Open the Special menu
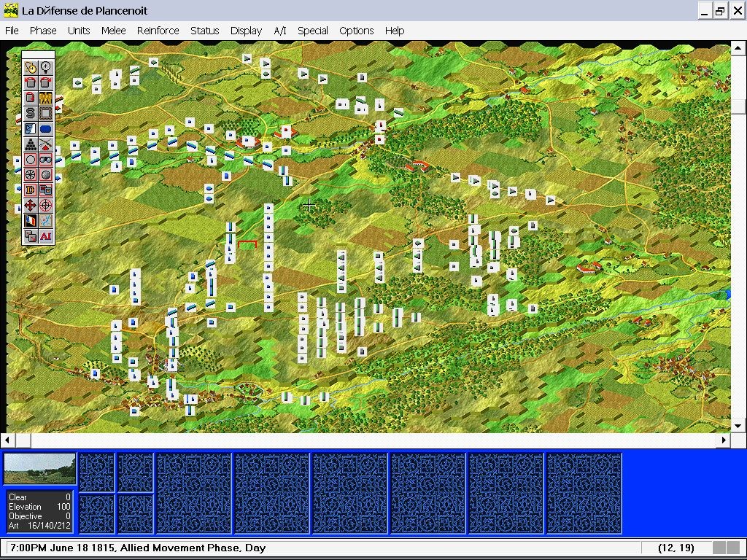747x560 pixels. pos(312,31)
